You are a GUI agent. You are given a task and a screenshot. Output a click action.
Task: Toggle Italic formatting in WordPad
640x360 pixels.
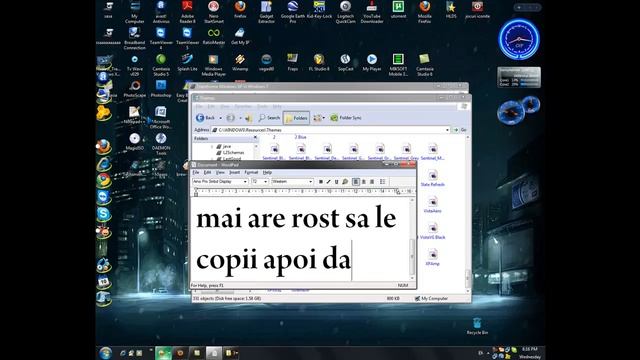point(329,182)
